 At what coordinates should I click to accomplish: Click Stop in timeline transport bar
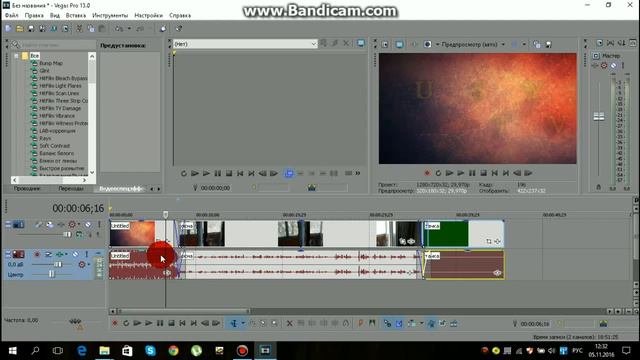pos(171,323)
